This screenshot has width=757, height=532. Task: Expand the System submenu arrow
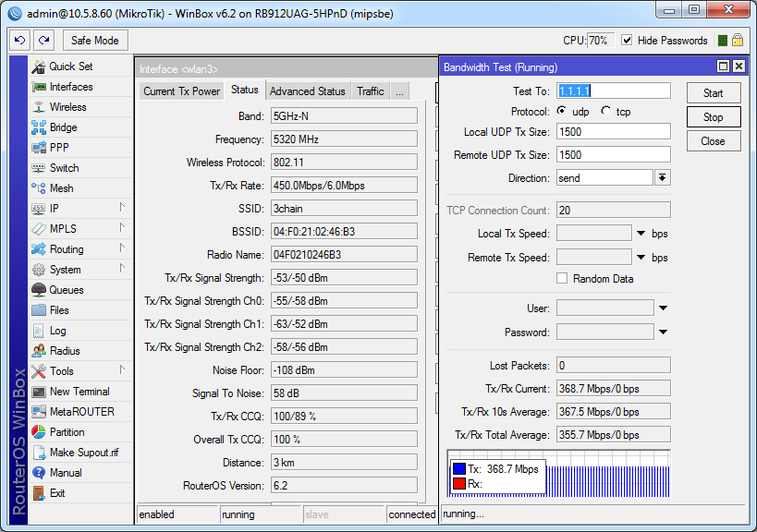pos(122,268)
